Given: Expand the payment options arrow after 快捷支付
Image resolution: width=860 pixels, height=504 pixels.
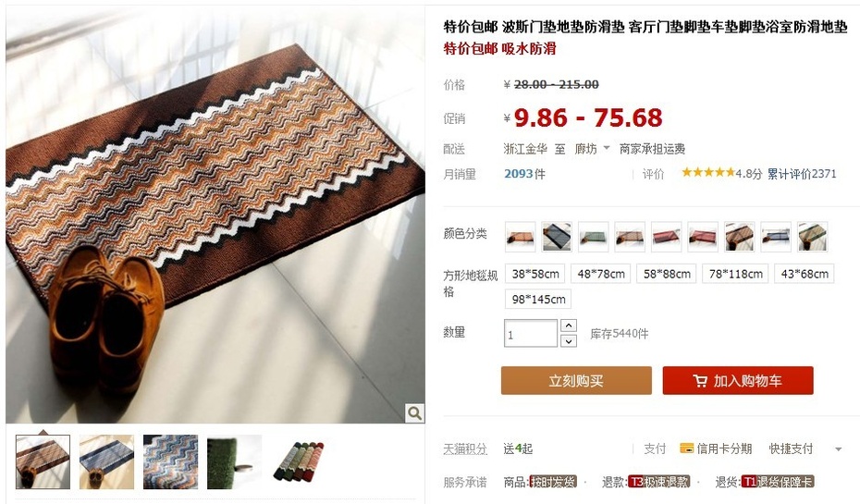Looking at the screenshot, I should [838, 449].
